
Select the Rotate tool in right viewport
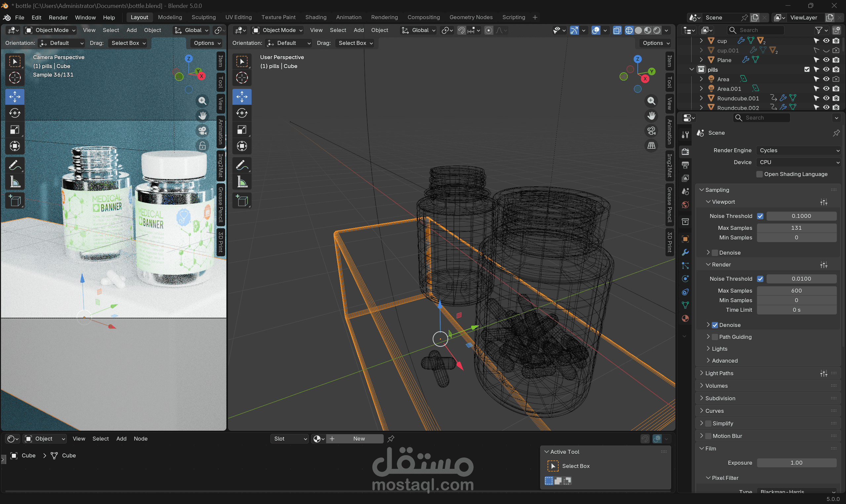coord(242,113)
